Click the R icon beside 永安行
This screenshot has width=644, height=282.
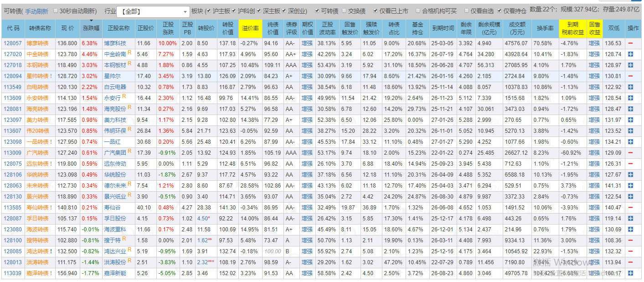tap(124, 97)
